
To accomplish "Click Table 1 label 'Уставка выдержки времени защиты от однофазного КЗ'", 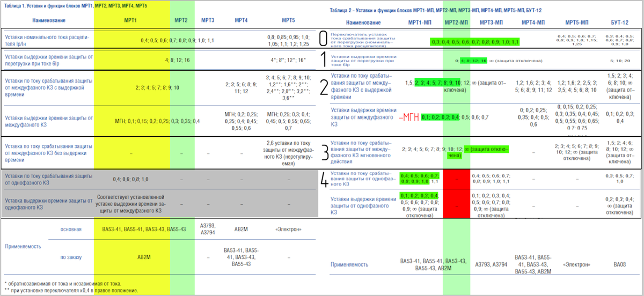I will click(x=48, y=204).
